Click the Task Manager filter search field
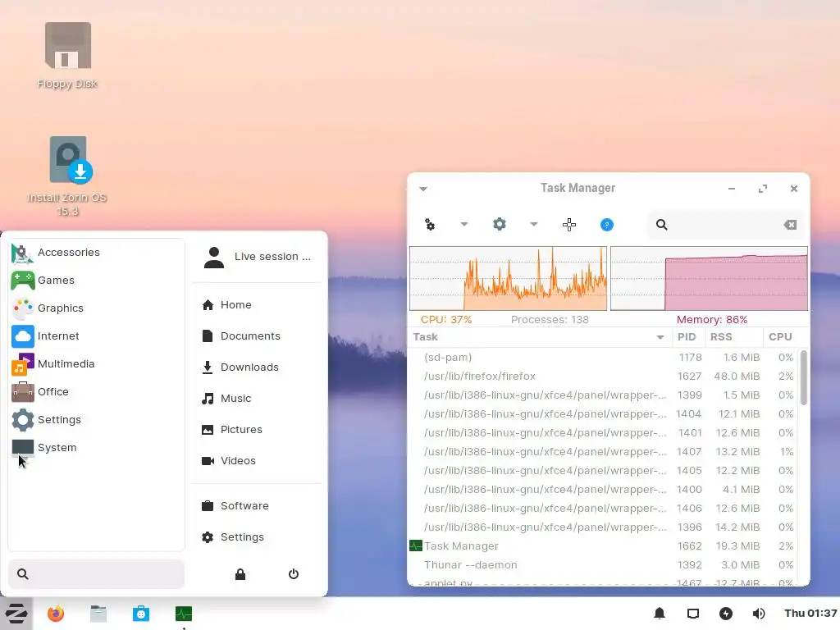840x630 pixels. tap(726, 225)
